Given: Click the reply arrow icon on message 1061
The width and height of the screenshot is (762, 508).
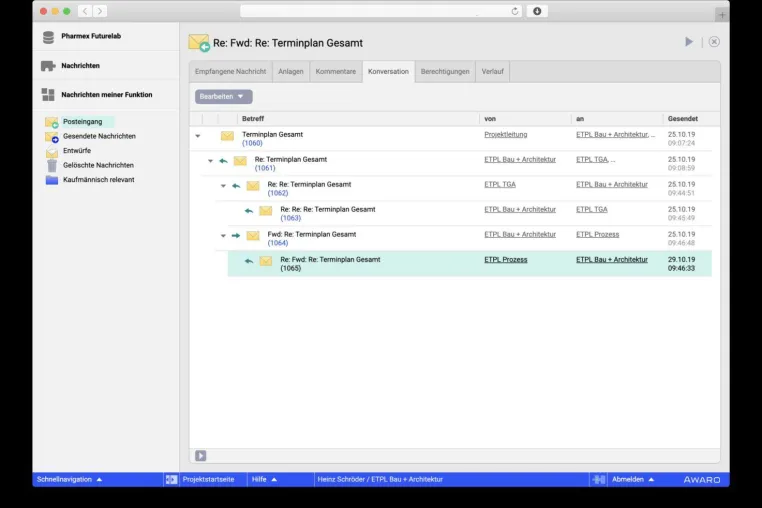Looking at the screenshot, I should pyautogui.click(x=224, y=161).
